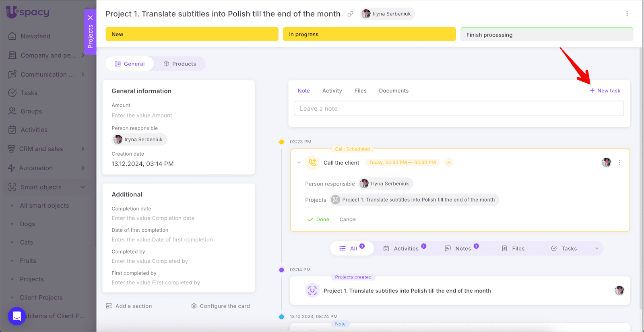
Task: Click the New task button
Action: [x=605, y=91]
